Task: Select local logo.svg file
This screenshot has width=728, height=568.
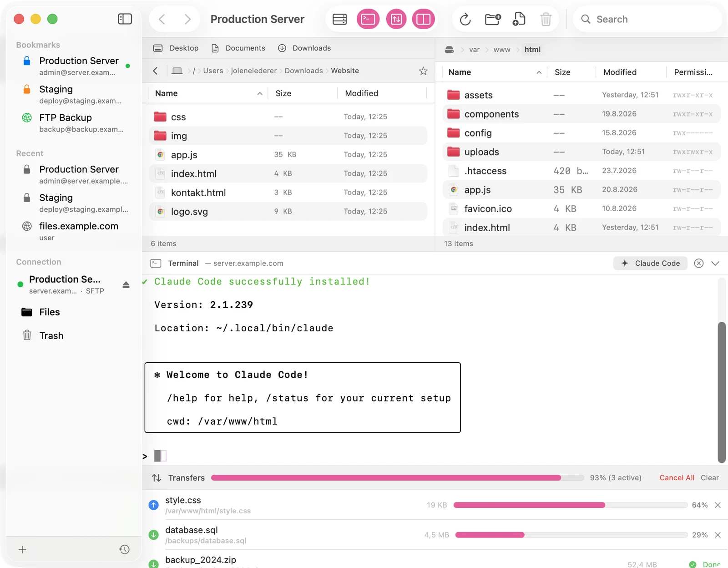Action: pyautogui.click(x=288, y=212)
